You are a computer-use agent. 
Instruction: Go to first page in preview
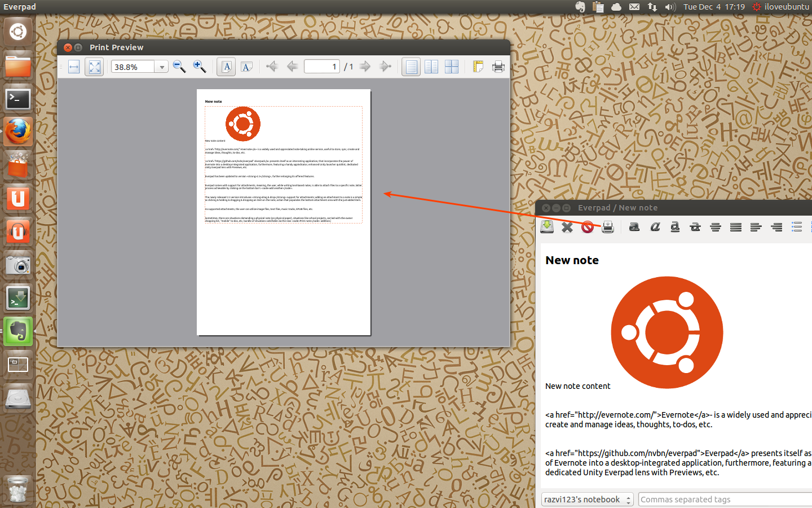click(272, 67)
